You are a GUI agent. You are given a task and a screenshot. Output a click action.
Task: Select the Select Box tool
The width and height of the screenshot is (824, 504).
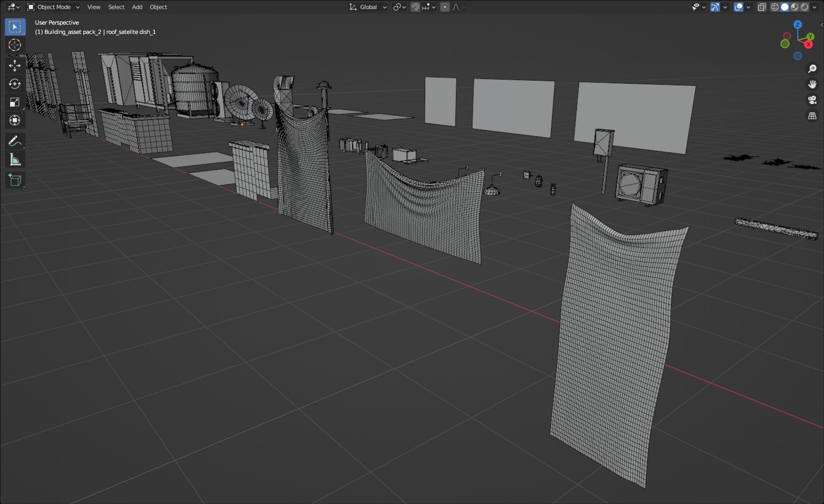pos(15,27)
